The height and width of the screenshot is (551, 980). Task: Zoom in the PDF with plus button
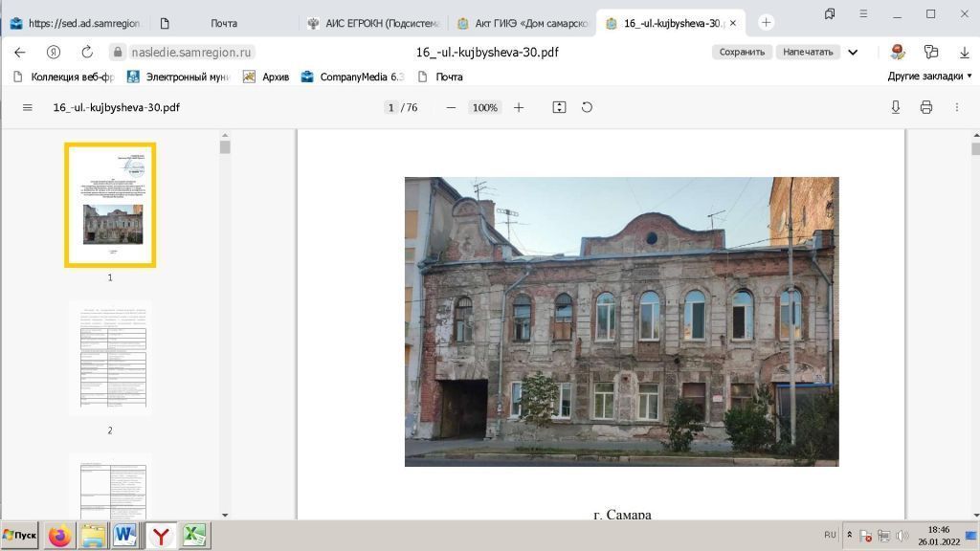click(x=519, y=108)
